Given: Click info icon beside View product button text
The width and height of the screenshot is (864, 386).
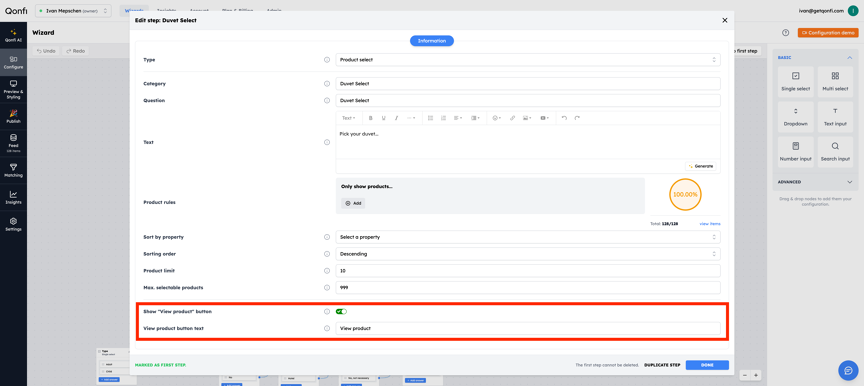Looking at the screenshot, I should point(327,328).
